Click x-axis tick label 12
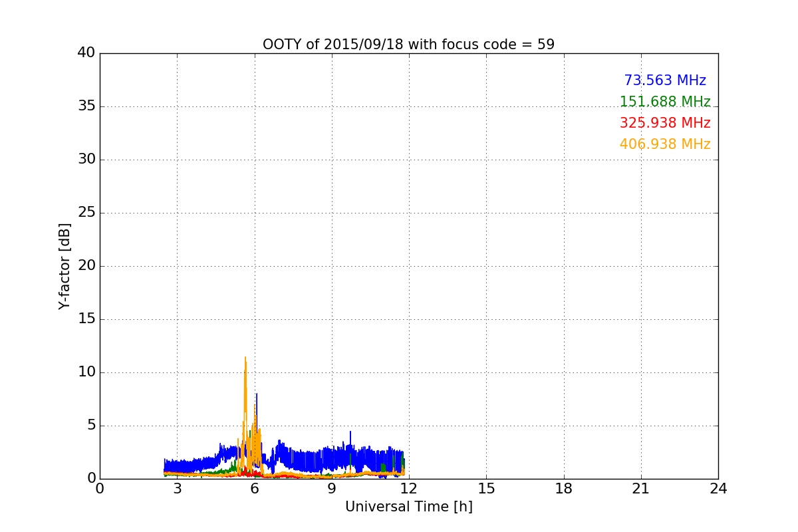Image resolution: width=798 pixels, height=532 pixels. (409, 489)
